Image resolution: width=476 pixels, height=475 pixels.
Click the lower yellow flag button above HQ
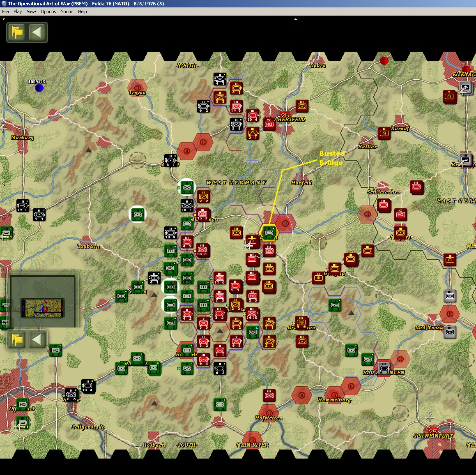point(17,339)
